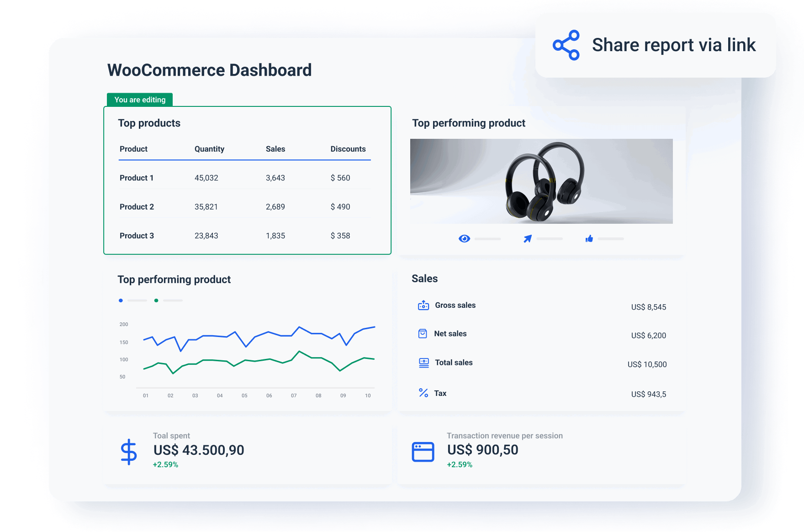Click the US$ 43.500,90 spent value
Image resolution: width=804 pixels, height=532 pixels.
pyautogui.click(x=199, y=450)
